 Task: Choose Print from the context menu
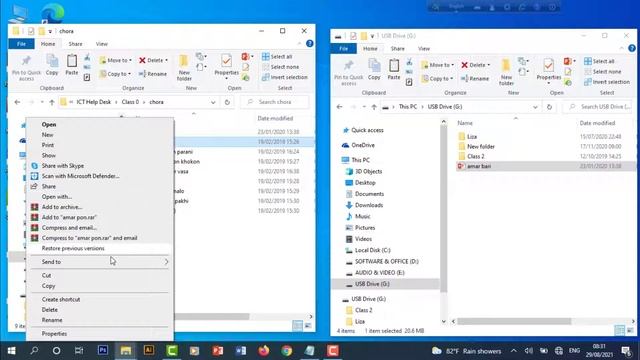[x=48, y=145]
